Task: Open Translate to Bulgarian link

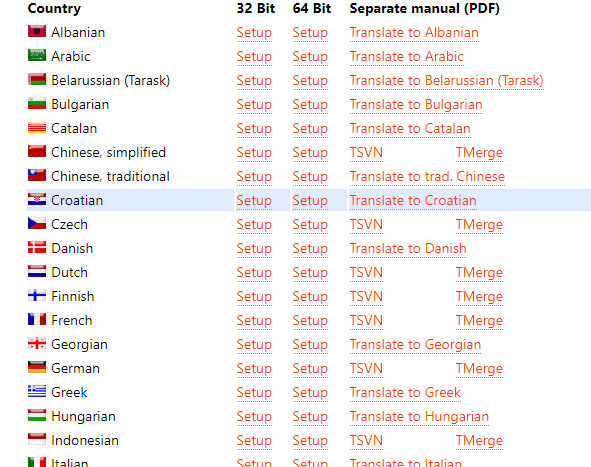Action: click(416, 105)
